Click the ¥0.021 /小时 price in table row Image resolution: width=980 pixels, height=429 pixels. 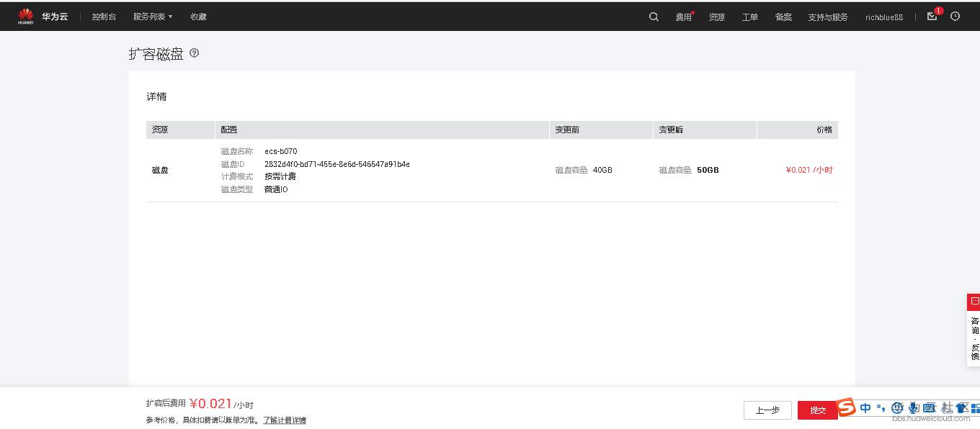pos(809,170)
